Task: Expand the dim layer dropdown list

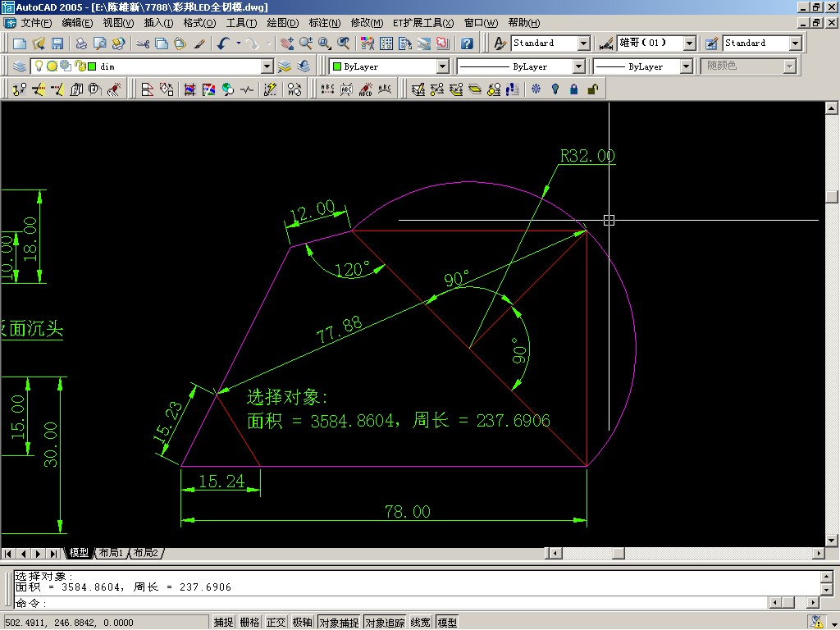Action: coord(267,66)
